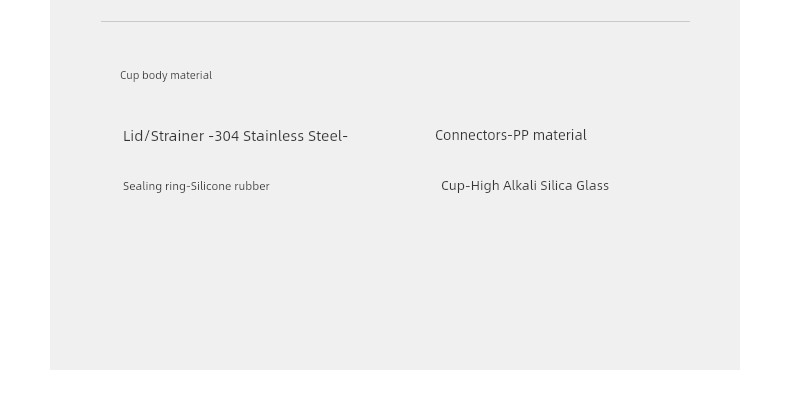Select the 'Sealing ring-Silicone rubber' text
Image resolution: width=790 pixels, height=412 pixels.
click(x=196, y=186)
